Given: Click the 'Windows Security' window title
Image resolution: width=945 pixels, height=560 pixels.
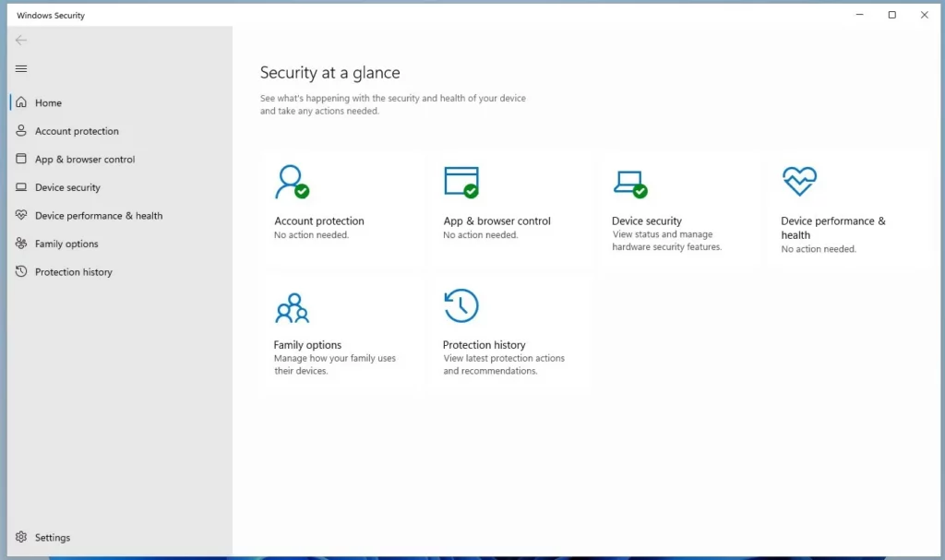Looking at the screenshot, I should 51,16.
